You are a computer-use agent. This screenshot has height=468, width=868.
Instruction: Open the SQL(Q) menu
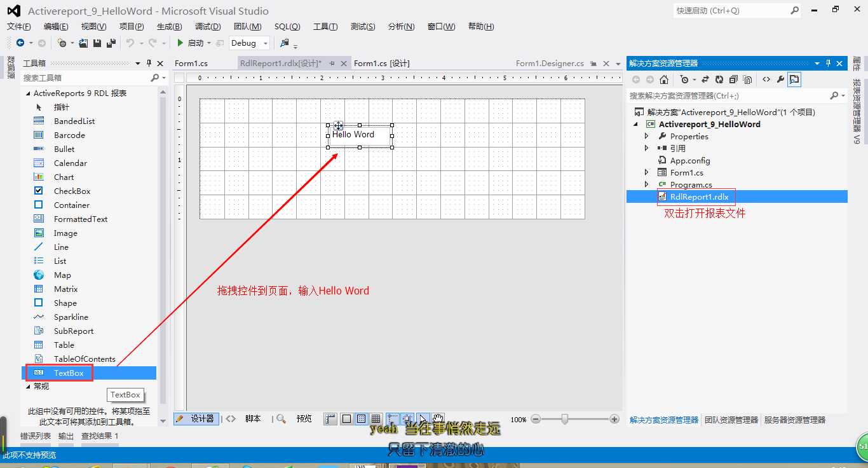pyautogui.click(x=287, y=26)
